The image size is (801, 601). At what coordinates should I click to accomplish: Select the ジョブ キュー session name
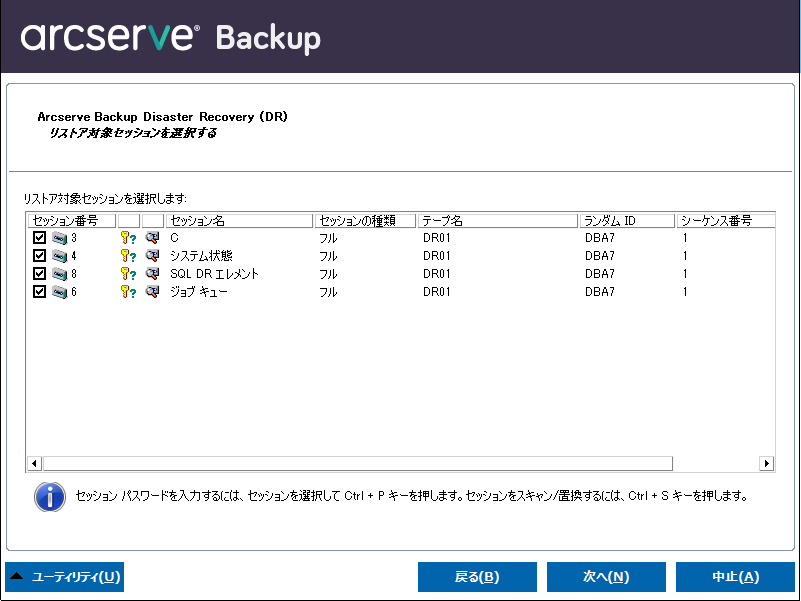199,291
